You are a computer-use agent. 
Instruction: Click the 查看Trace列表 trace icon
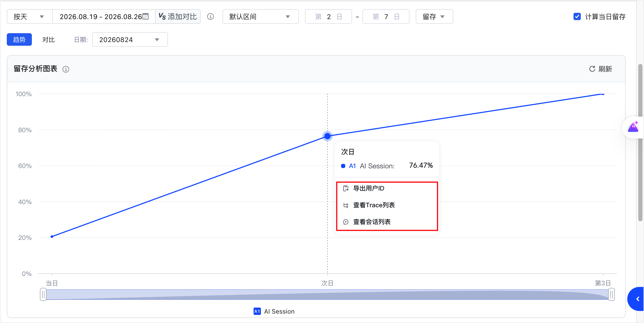[x=346, y=205]
